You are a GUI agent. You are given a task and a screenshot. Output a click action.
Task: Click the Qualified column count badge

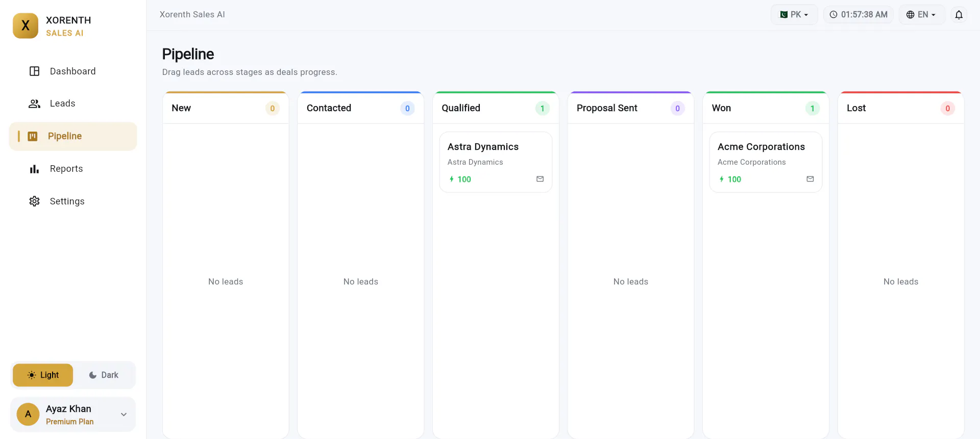pos(543,108)
